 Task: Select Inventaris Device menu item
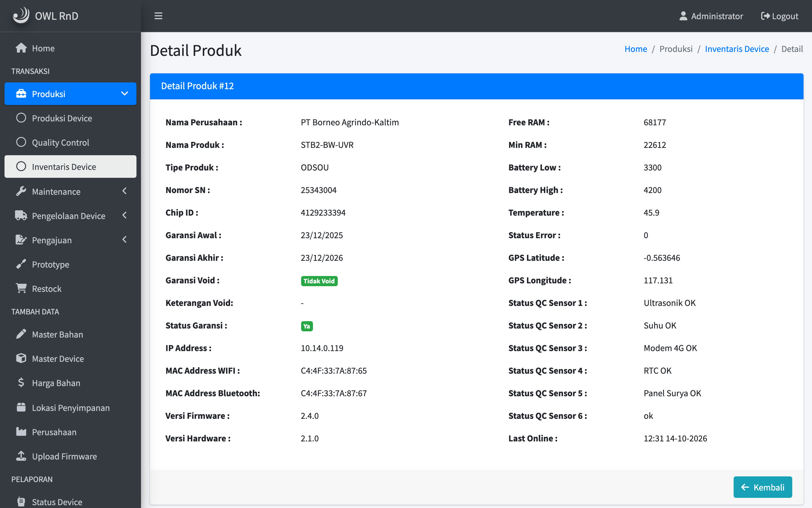click(70, 167)
